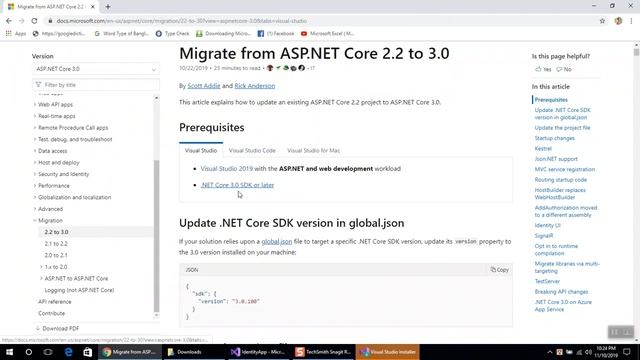Switch to the Visual Studio Code tab
This screenshot has height=360, width=640.
(x=252, y=150)
